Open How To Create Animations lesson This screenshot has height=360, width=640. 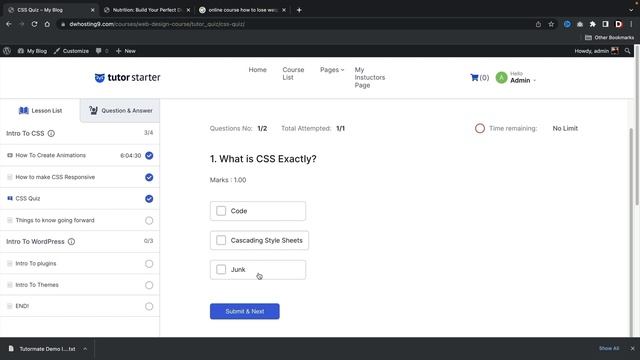click(x=51, y=156)
